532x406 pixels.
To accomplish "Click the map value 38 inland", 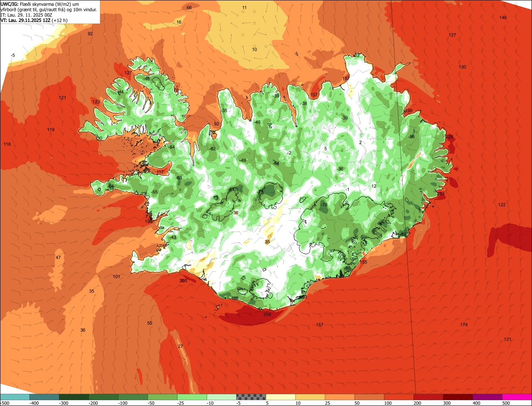I will tap(236, 213).
